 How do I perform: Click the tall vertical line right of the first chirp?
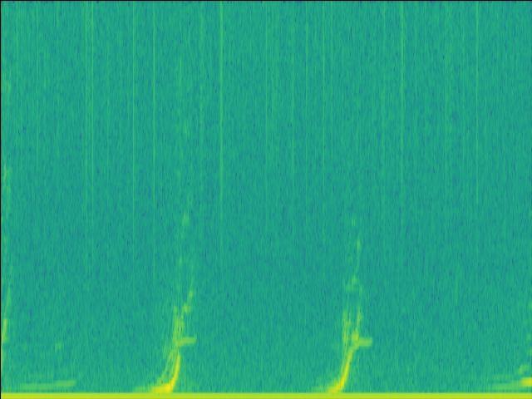221,100
